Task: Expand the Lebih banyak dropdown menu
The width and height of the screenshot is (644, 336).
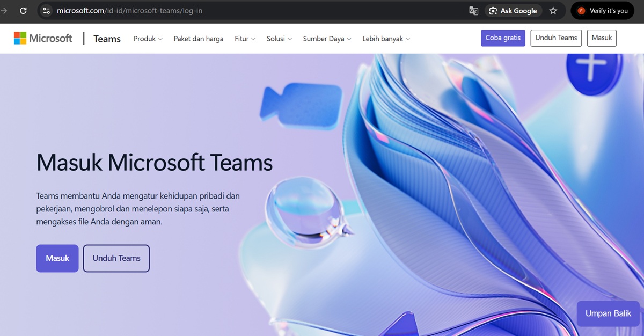Action: (386, 39)
